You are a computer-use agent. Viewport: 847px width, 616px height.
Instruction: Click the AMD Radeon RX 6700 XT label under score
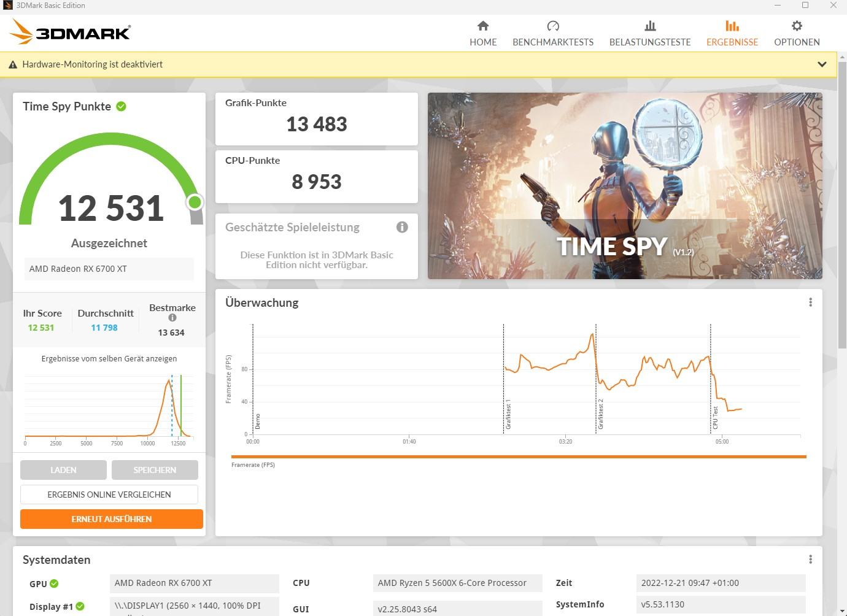click(x=109, y=269)
